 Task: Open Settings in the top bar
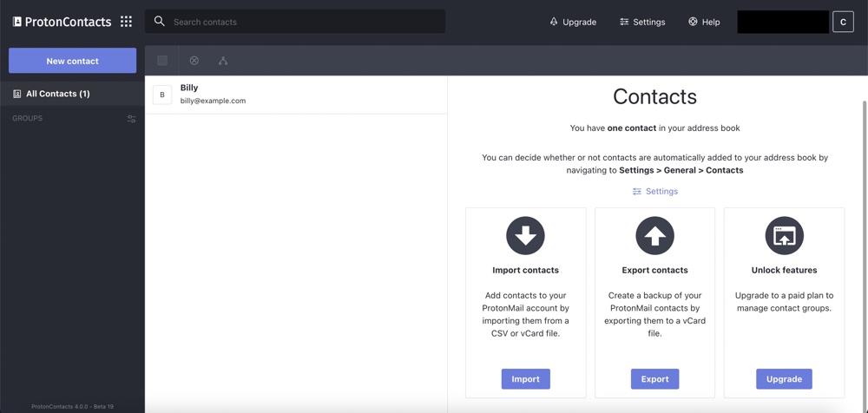point(642,23)
